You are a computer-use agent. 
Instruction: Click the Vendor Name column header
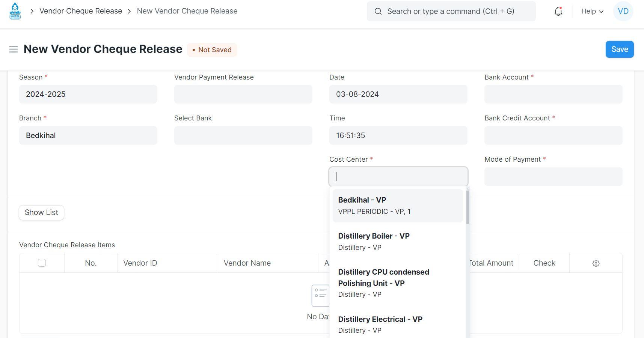(268, 263)
